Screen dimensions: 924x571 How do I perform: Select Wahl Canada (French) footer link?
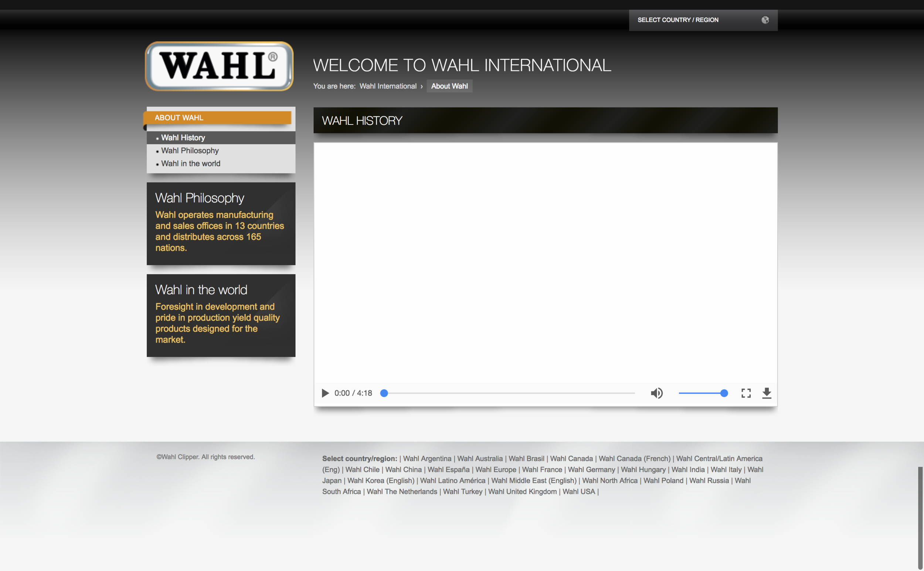click(634, 458)
